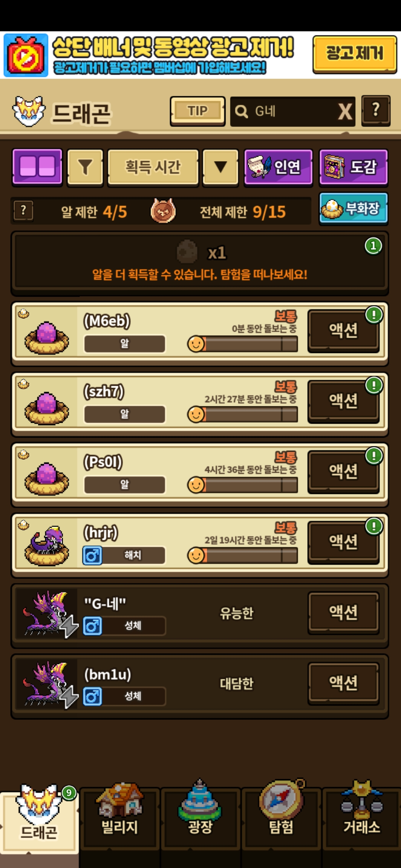The height and width of the screenshot is (868, 401).
Task: Open 액션 for the (M6eb) egg
Action: click(343, 330)
